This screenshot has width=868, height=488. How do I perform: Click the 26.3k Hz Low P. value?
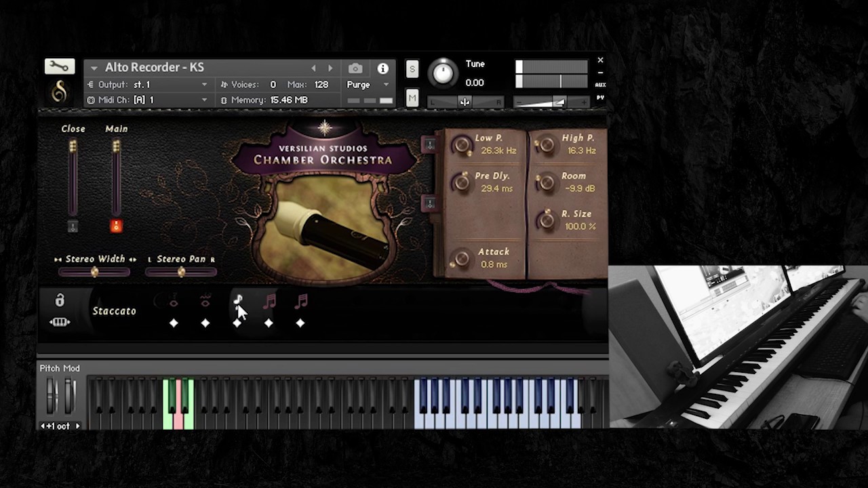pyautogui.click(x=498, y=150)
